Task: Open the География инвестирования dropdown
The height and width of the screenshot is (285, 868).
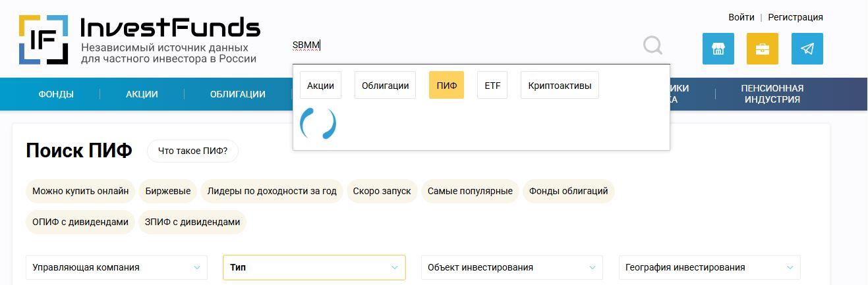Action: point(709,267)
